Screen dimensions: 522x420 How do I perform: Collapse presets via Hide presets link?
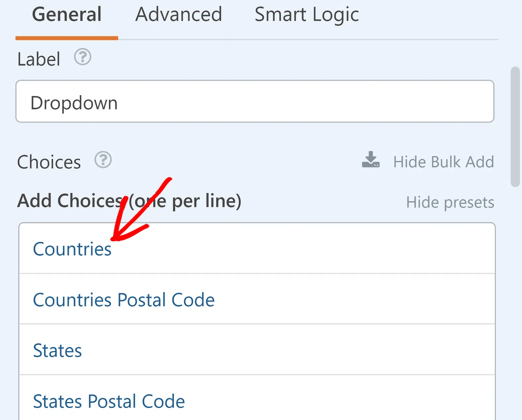(450, 202)
